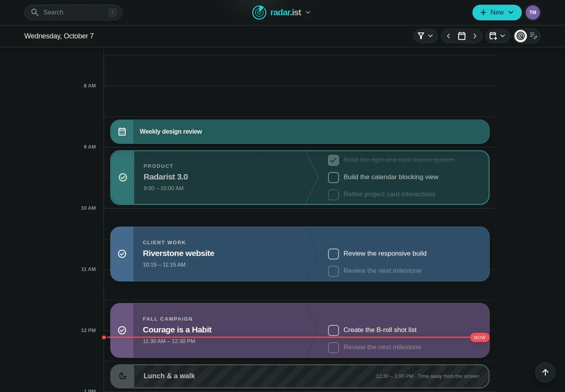Screen dimensions: 565x392
Task: Click the 10:15 – 11:15 AM time range
Action: coord(164,265)
